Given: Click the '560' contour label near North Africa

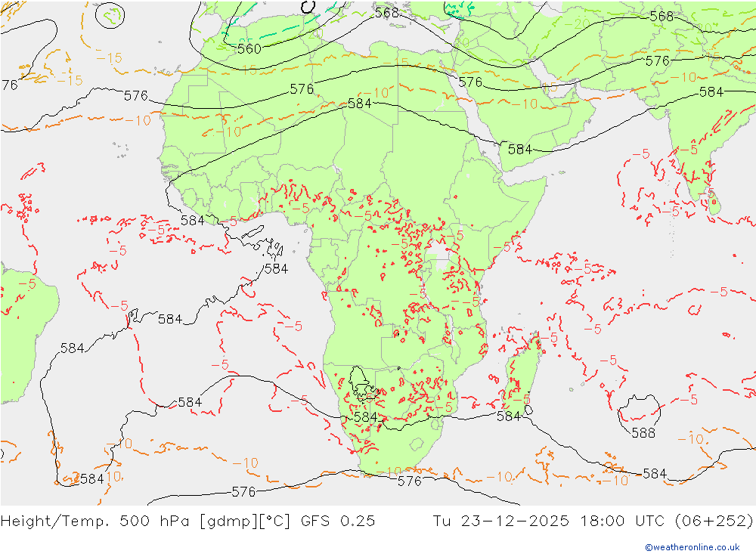Looking at the screenshot, I should pyautogui.click(x=249, y=48).
